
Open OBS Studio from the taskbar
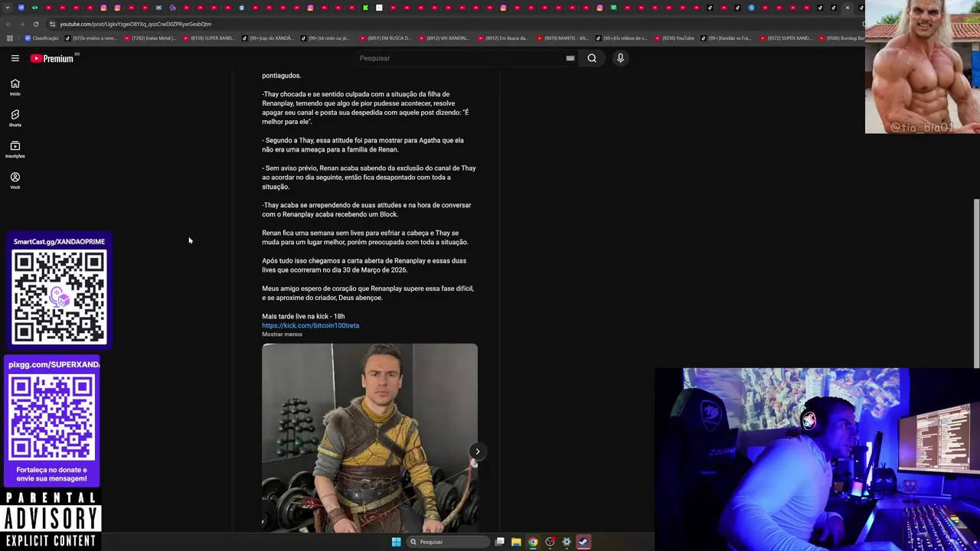(x=550, y=542)
